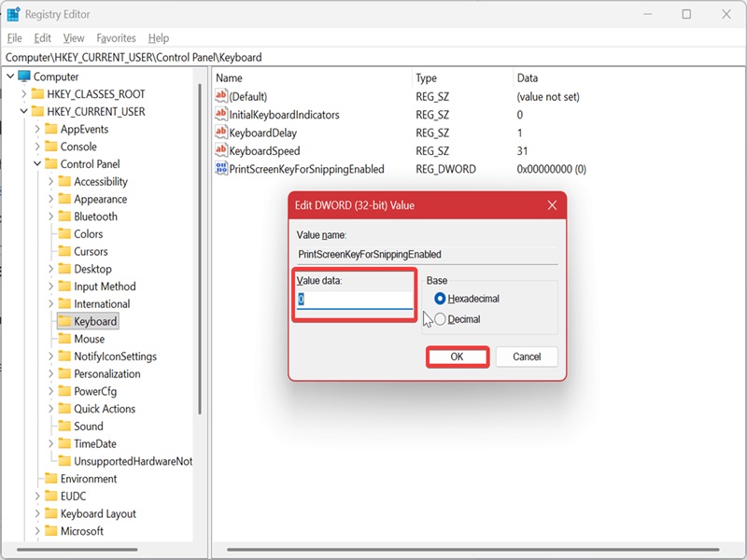Click the Keyboard folder icon in tree
The height and width of the screenshot is (560, 747).
click(x=64, y=321)
